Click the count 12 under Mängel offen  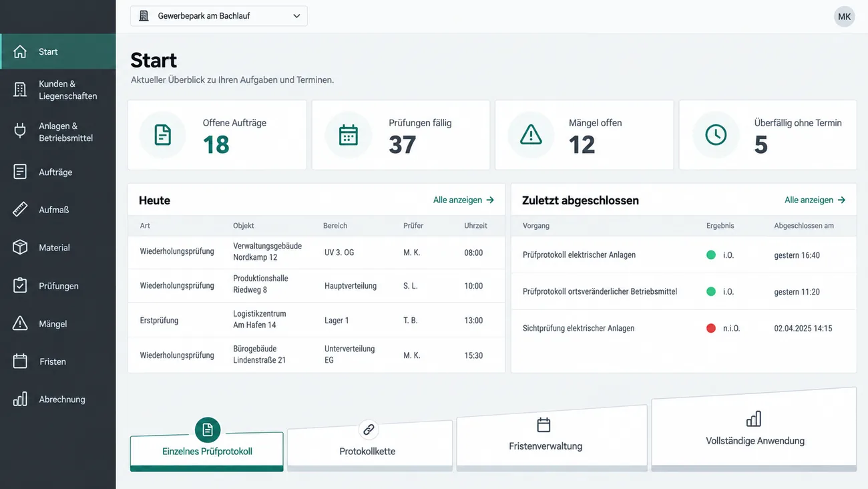[582, 144]
